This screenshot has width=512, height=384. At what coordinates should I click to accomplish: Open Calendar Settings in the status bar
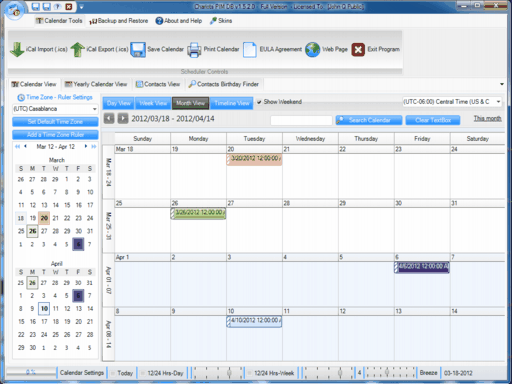[x=82, y=373]
